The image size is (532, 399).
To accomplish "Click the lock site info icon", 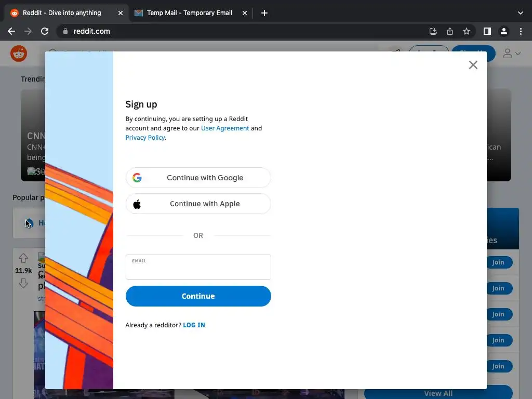I will pyautogui.click(x=65, y=31).
